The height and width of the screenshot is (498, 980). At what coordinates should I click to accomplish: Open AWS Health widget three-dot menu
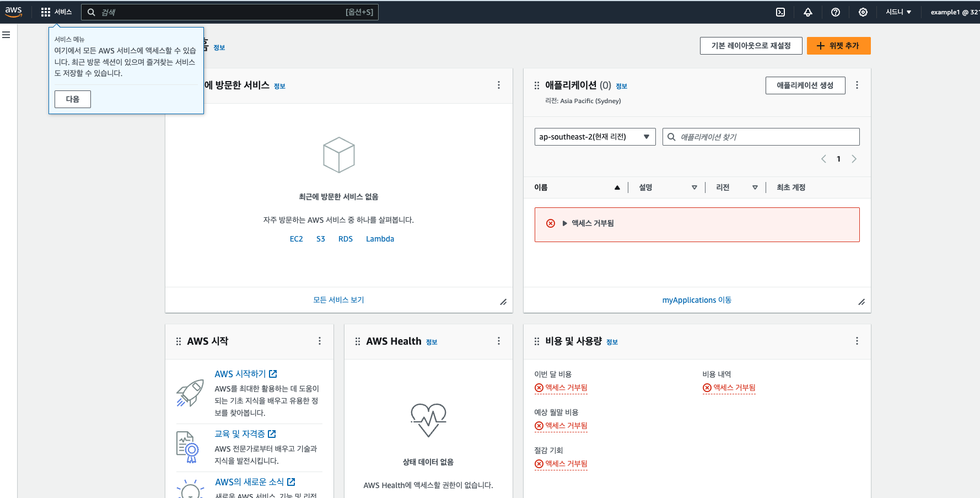[499, 341]
